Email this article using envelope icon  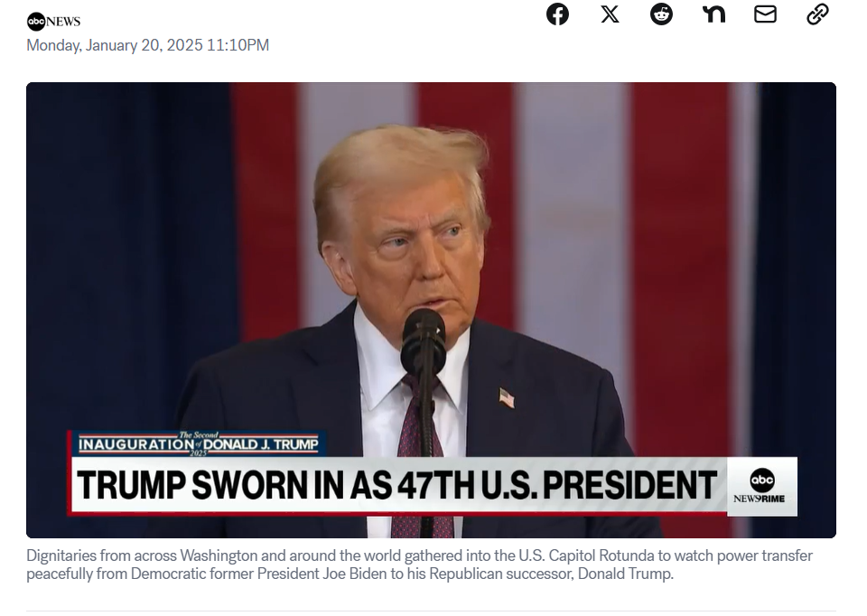coord(765,14)
